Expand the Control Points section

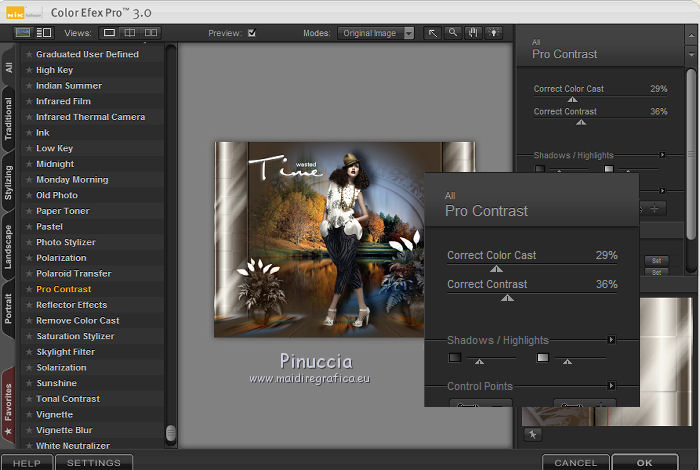coord(611,386)
